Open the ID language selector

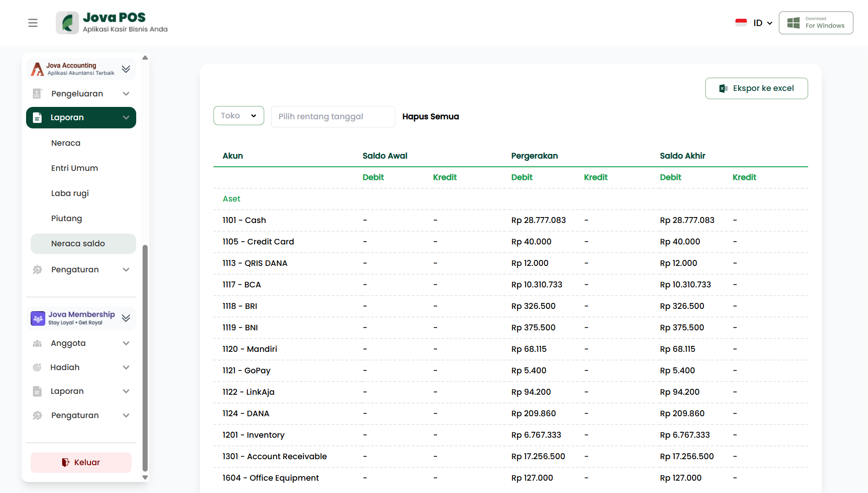tap(762, 23)
